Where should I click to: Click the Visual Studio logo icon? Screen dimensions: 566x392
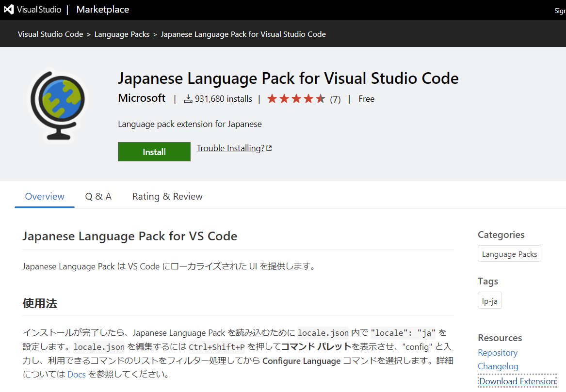pyautogui.click(x=9, y=9)
